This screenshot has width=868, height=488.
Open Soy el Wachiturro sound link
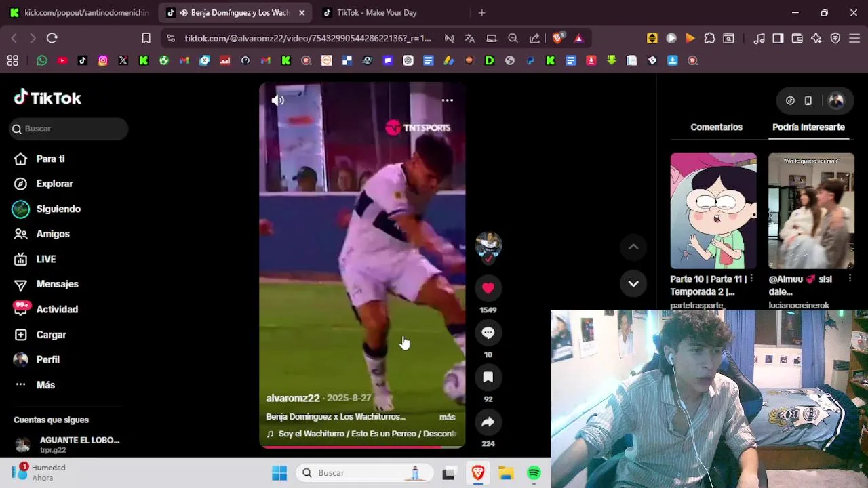point(361,434)
